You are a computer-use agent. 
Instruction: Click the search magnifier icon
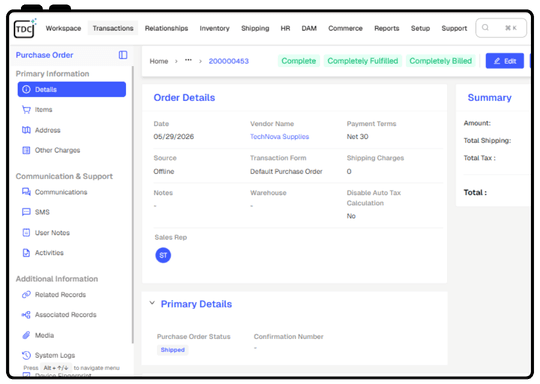click(x=485, y=28)
